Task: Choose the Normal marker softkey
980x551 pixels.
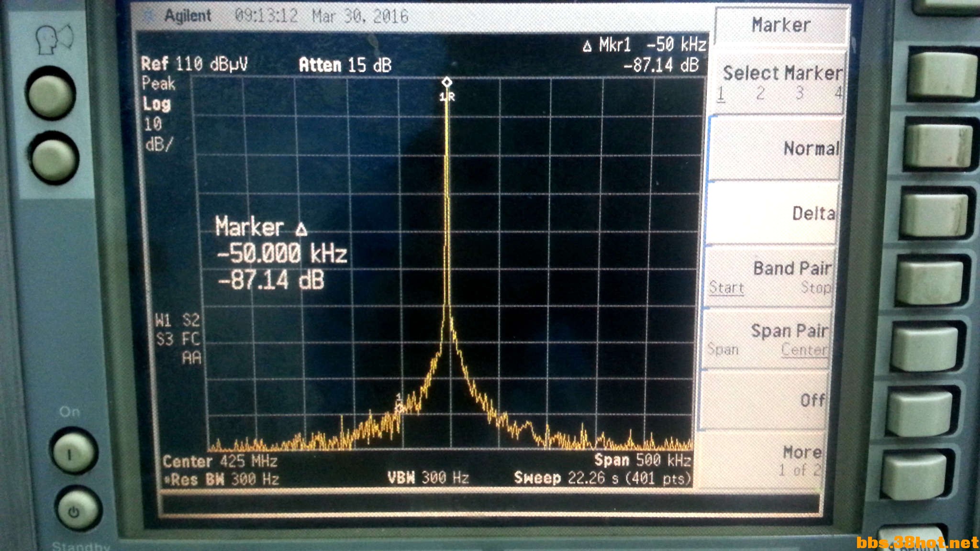Action: pyautogui.click(x=775, y=148)
